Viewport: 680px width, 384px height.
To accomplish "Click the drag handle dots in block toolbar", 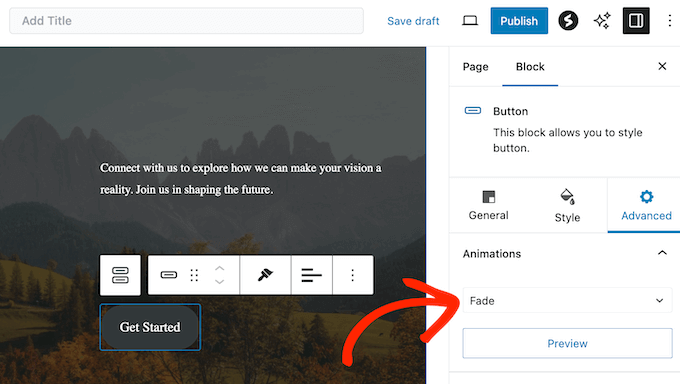I will pos(194,275).
